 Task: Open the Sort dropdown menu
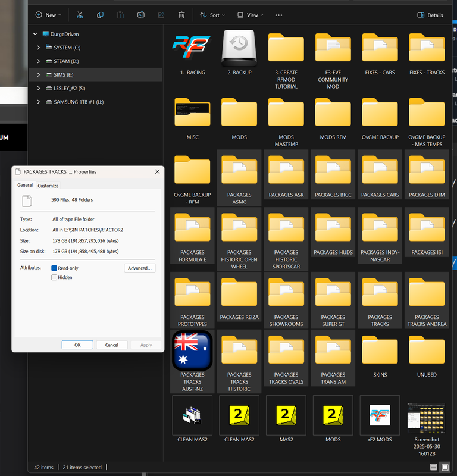212,15
